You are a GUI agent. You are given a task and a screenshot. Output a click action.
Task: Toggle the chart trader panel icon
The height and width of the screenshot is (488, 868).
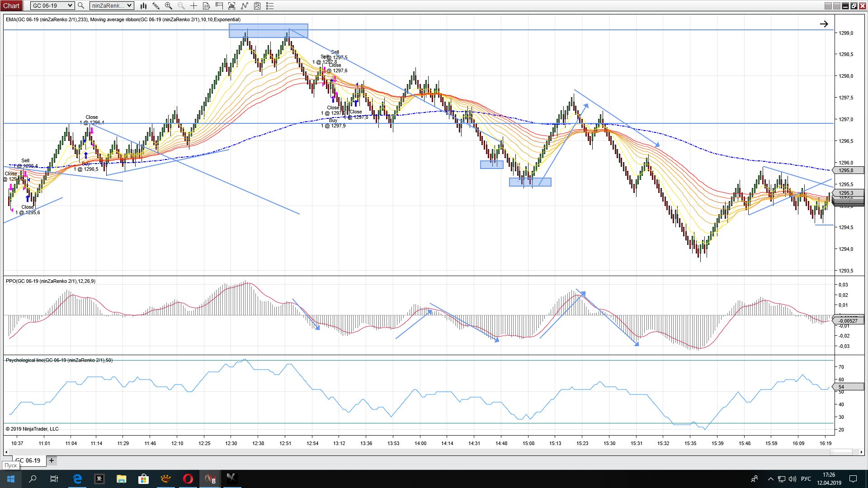pyautogui.click(x=219, y=6)
